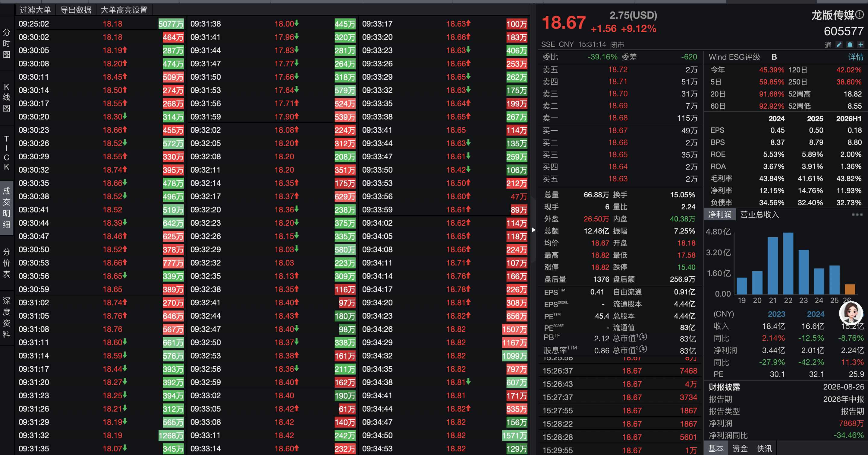Open 分价表 from left sidebar
The image size is (868, 455).
[6, 263]
